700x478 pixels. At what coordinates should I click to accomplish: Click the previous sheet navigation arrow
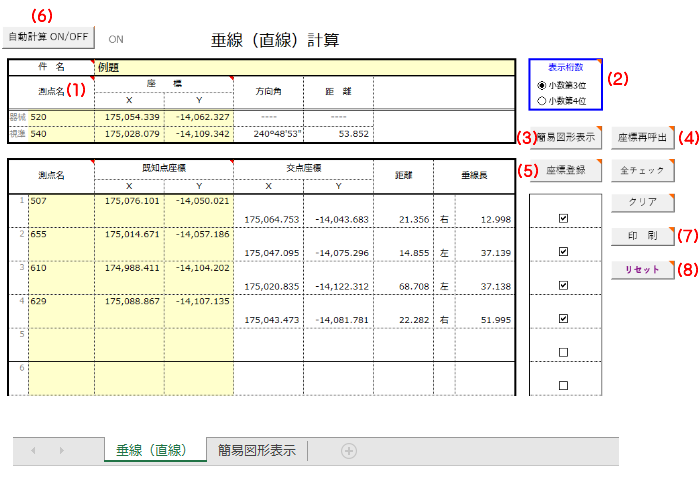(x=32, y=451)
